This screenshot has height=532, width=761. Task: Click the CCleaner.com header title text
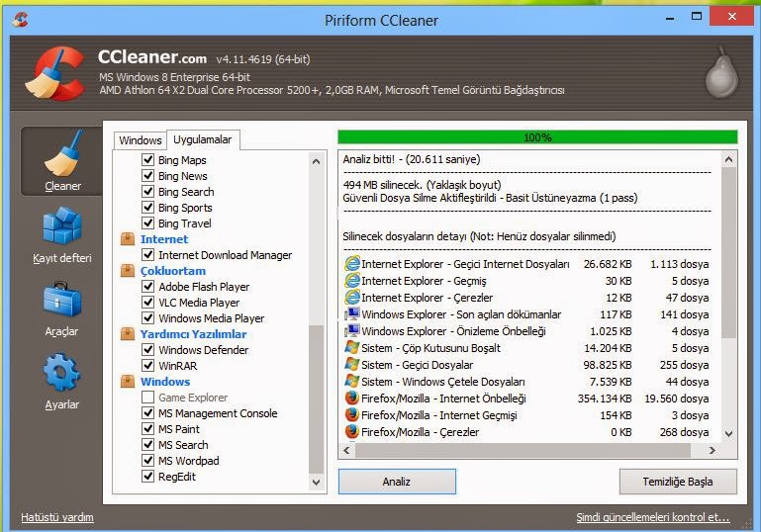point(152,57)
